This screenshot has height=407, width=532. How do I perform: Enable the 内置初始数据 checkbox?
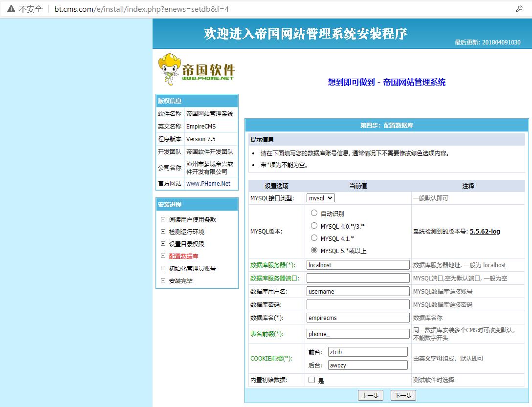[312, 380]
